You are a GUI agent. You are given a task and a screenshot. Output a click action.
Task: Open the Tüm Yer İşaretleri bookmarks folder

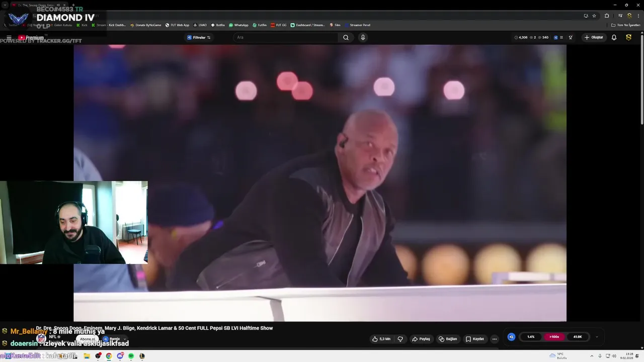pos(626,25)
